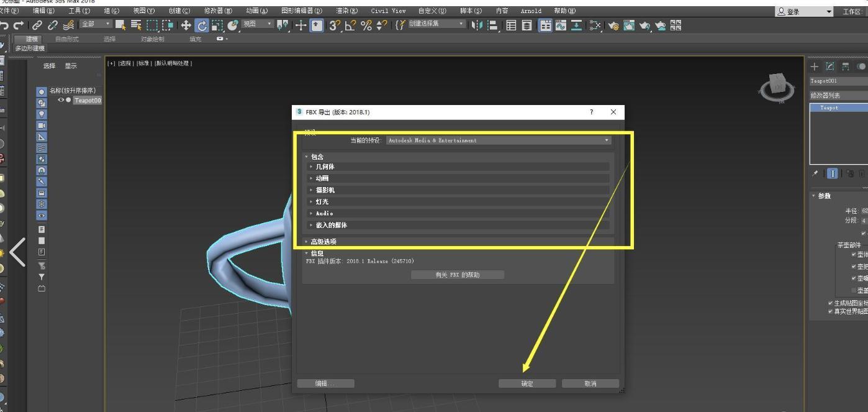The image size is (868, 412).
Task: Open the Render Setup teapot icon
Action: point(613,25)
